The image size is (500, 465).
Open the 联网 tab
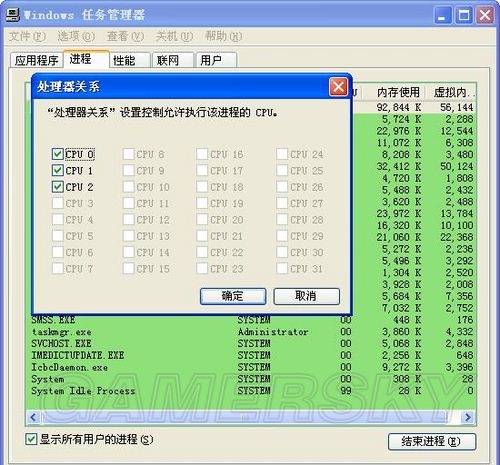click(x=173, y=60)
